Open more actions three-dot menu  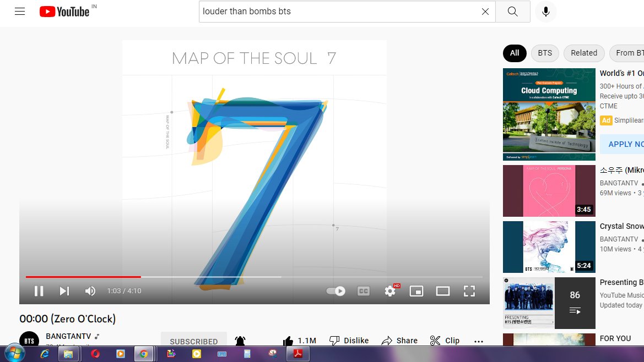click(479, 341)
